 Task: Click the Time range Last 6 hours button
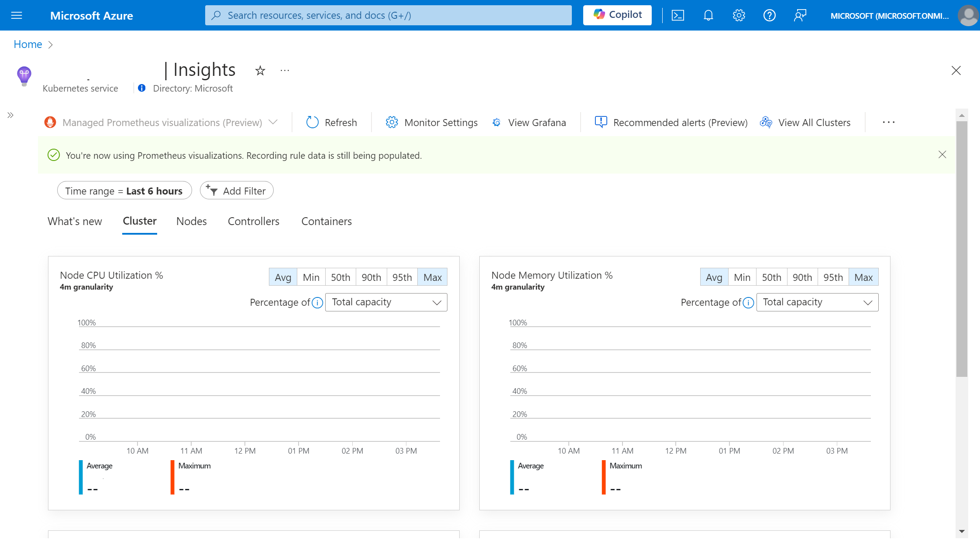(x=124, y=190)
